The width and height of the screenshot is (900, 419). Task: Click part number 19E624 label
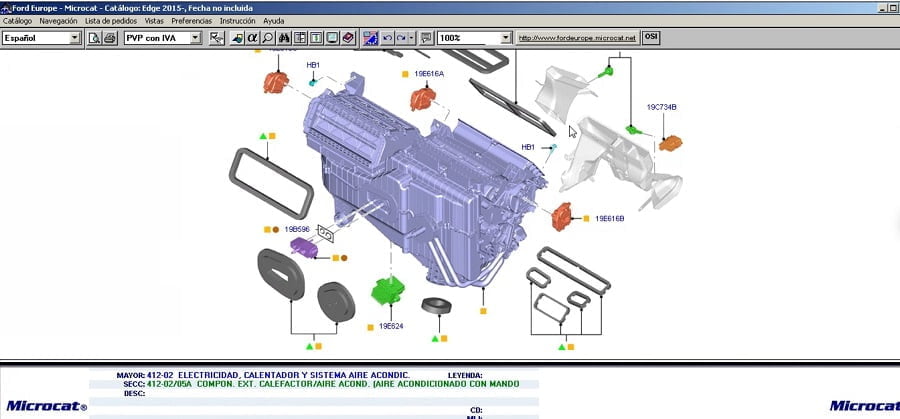pos(391,326)
